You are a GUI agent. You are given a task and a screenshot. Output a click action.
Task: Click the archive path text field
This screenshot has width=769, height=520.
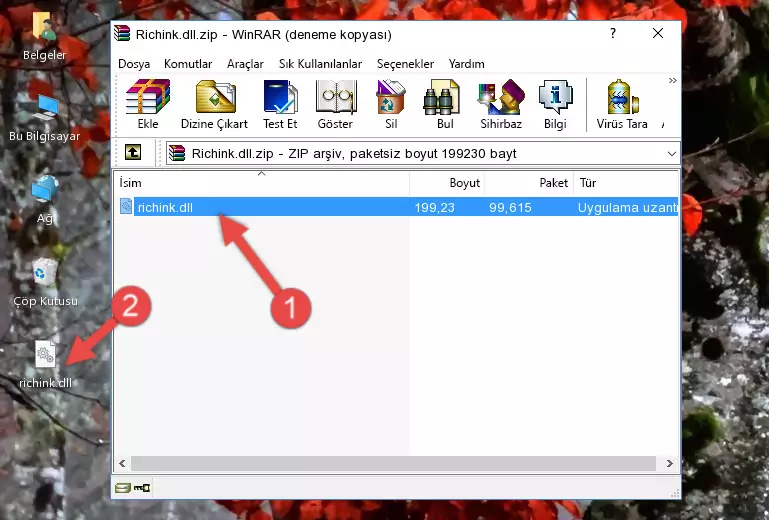click(x=423, y=154)
